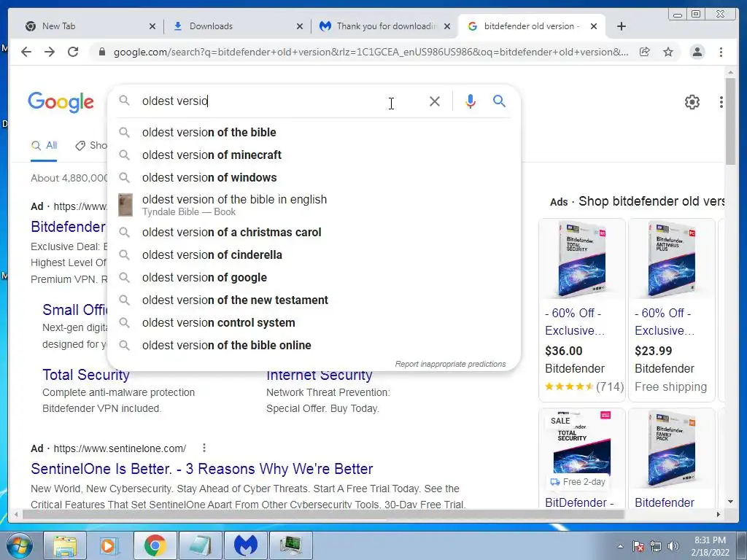747x560 pixels.
Task: Open the Chrome profile avatar icon
Action: (x=697, y=52)
